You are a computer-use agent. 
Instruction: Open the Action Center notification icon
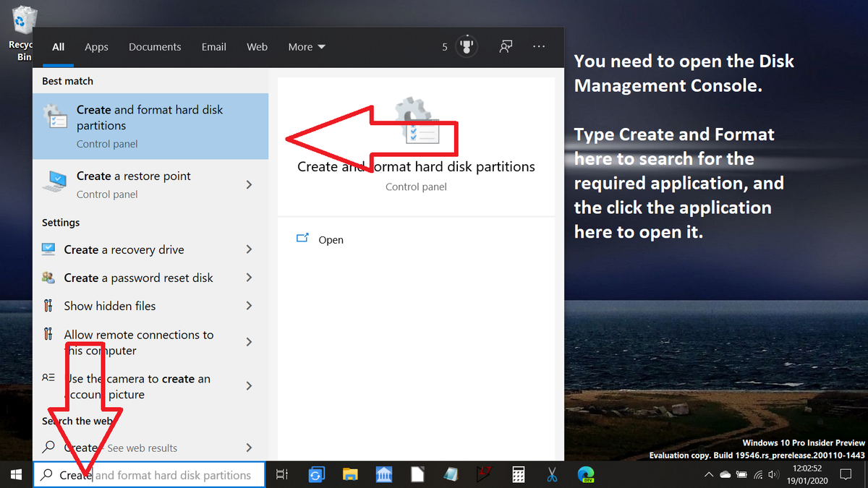(845, 475)
